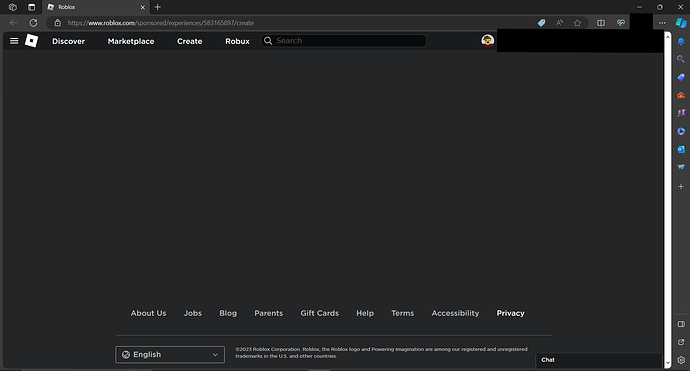Open the Microsoft 365 icon in the sidebar
Image resolution: width=690 pixels, height=371 pixels.
click(x=681, y=131)
